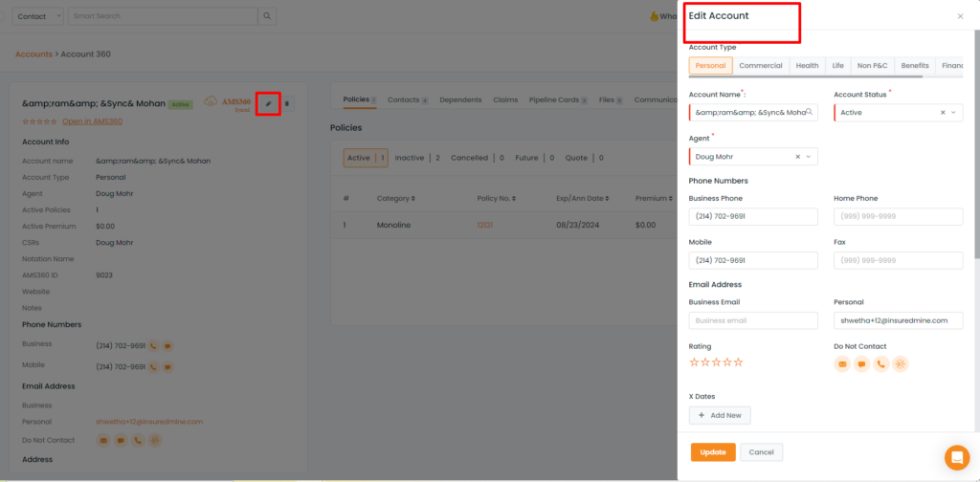Image resolution: width=980 pixels, height=482 pixels.
Task: Toggle phone Do Not Contact in Edit Account
Action: pyautogui.click(x=881, y=364)
